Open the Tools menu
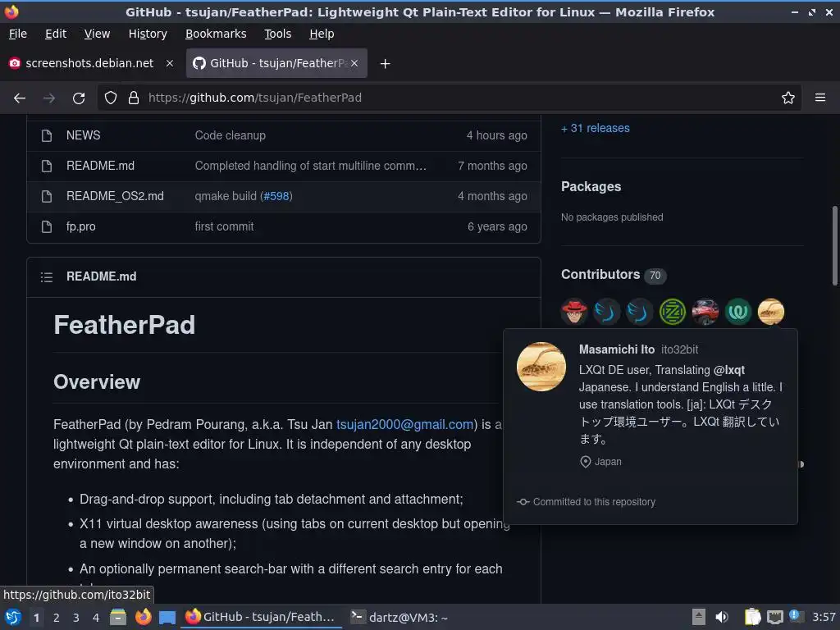Viewport: 840px width, 630px height. tap(277, 34)
